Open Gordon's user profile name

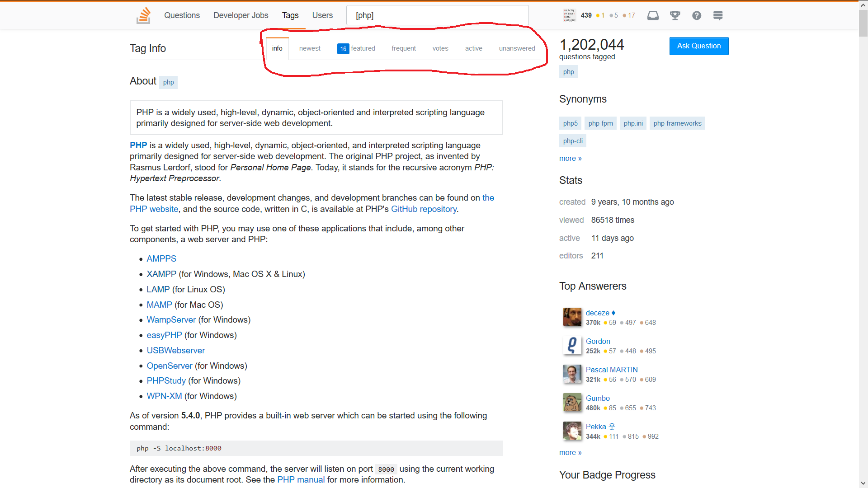pos(598,341)
